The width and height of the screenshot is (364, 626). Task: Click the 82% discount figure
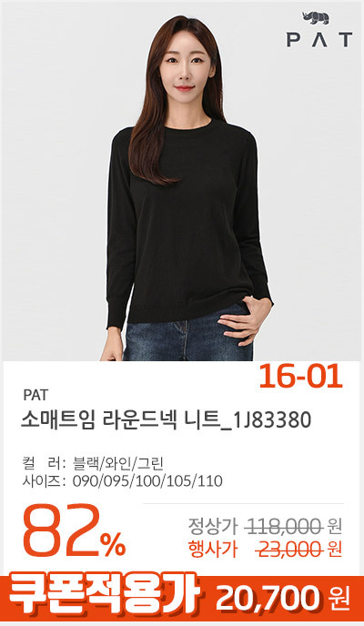pyautogui.click(x=75, y=531)
